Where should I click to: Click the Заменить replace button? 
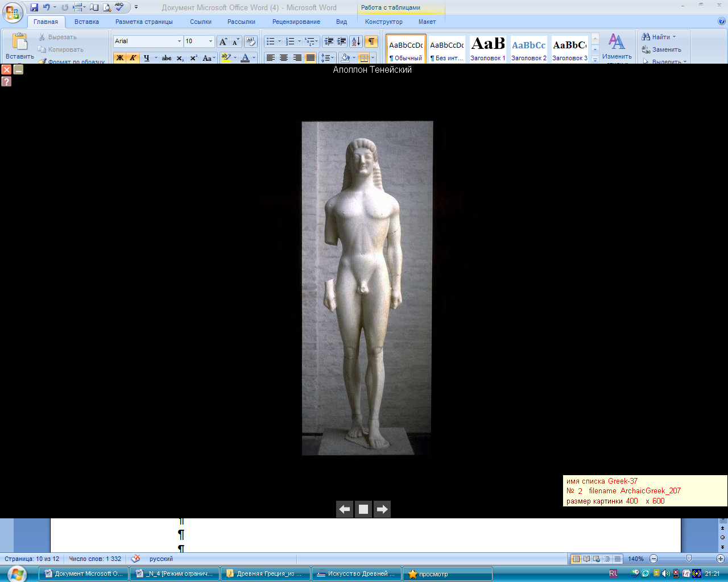pyautogui.click(x=661, y=49)
